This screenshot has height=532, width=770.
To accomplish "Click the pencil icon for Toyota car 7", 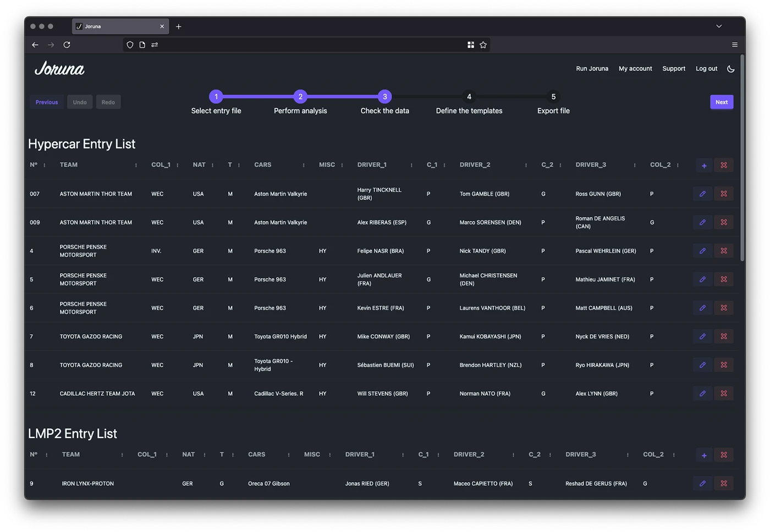I will tap(702, 336).
